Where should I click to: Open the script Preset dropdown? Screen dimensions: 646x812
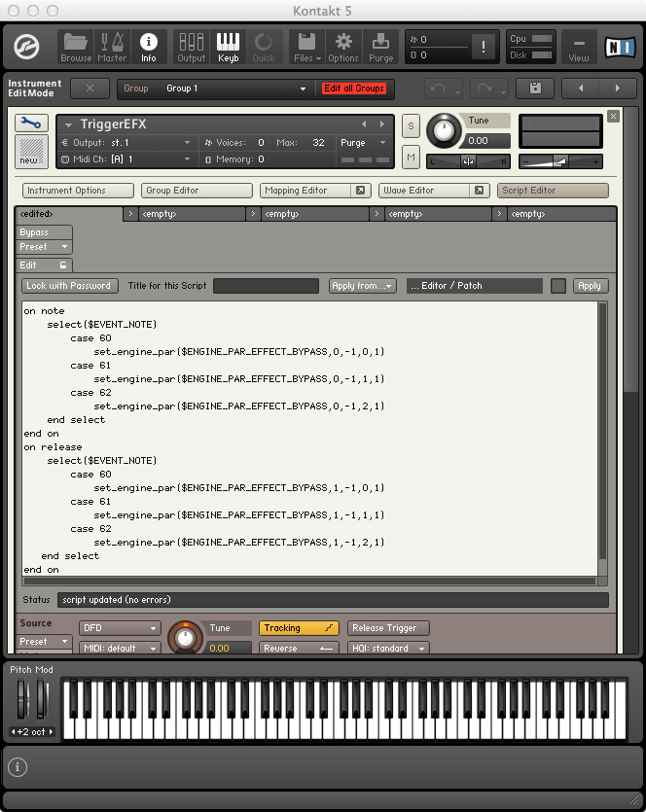click(x=45, y=247)
